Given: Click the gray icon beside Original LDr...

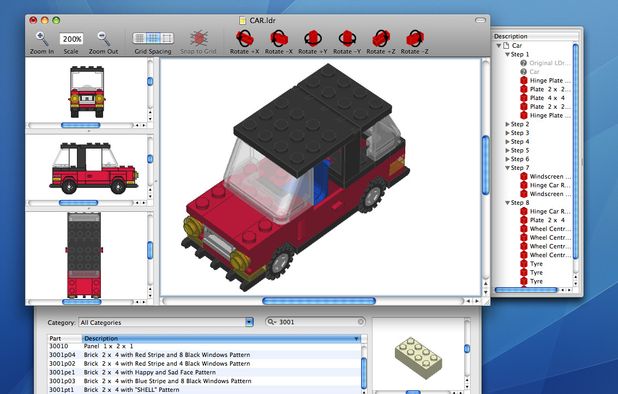Looking at the screenshot, I should point(523,63).
